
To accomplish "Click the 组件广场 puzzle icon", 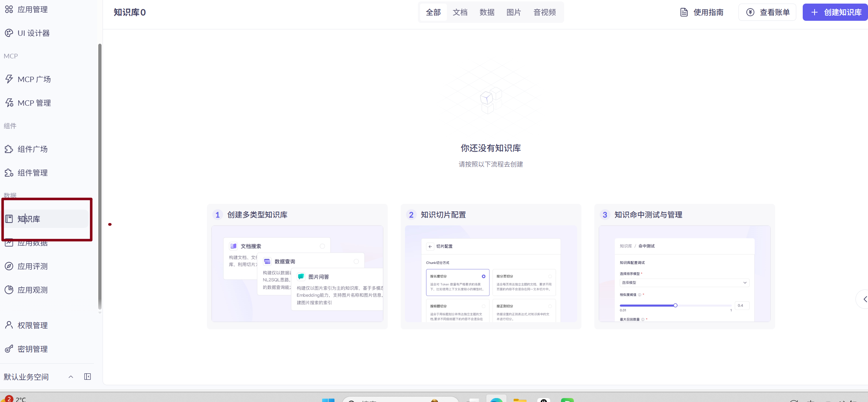I will click(x=9, y=149).
